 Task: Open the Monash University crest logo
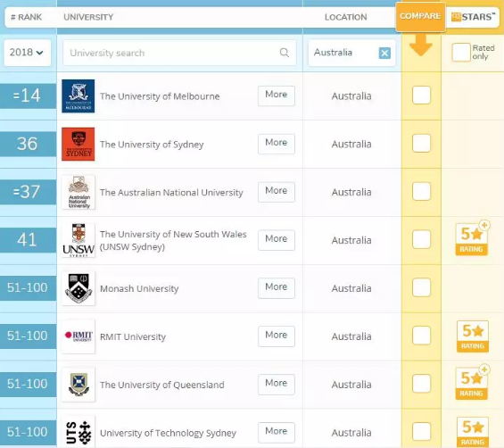pyautogui.click(x=78, y=288)
